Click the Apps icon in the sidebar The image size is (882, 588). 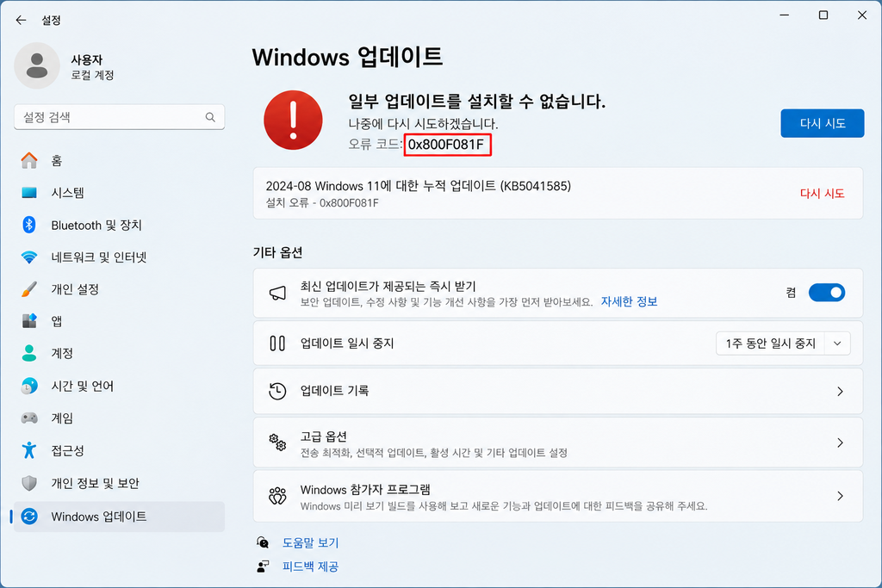coord(29,321)
